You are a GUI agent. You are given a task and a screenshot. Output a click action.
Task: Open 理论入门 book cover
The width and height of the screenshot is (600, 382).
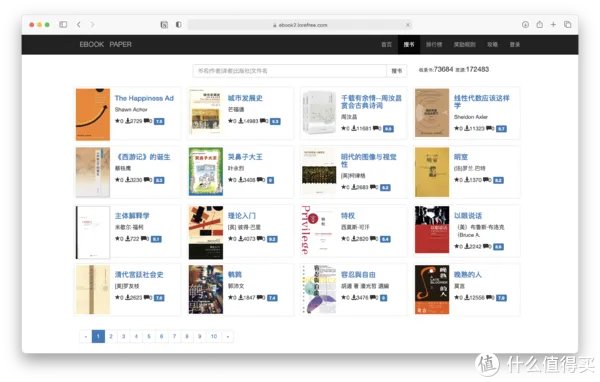tap(206, 233)
